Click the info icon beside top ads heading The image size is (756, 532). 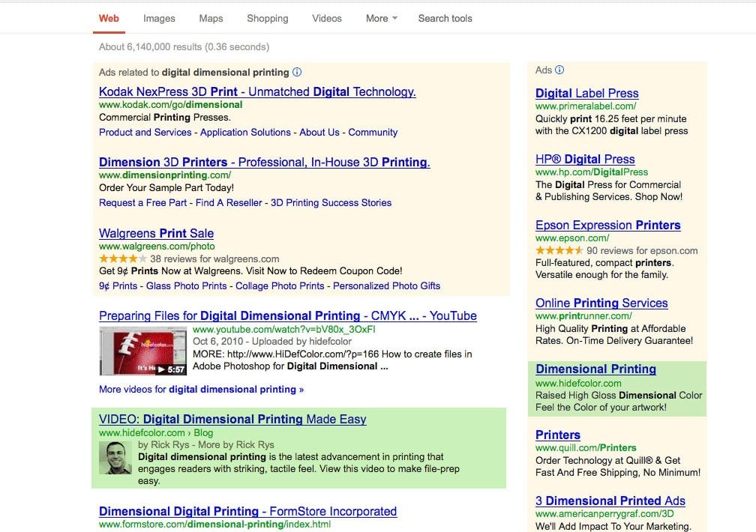pos(297,72)
